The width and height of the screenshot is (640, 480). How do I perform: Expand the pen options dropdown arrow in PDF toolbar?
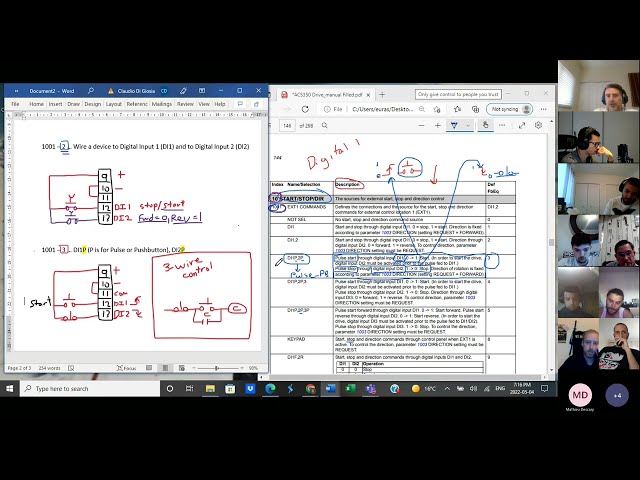click(x=467, y=125)
